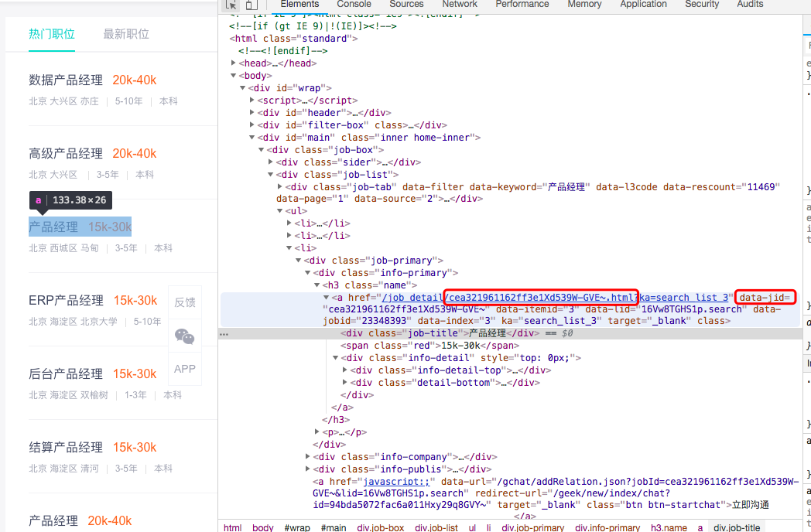Expand the div class="info-company" node
This screenshot has height=532, width=811.
click(308, 457)
